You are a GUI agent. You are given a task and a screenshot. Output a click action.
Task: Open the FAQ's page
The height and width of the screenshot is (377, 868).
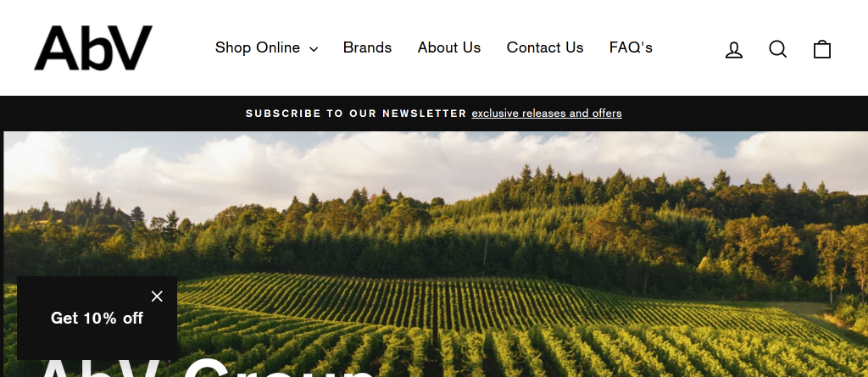tap(631, 47)
